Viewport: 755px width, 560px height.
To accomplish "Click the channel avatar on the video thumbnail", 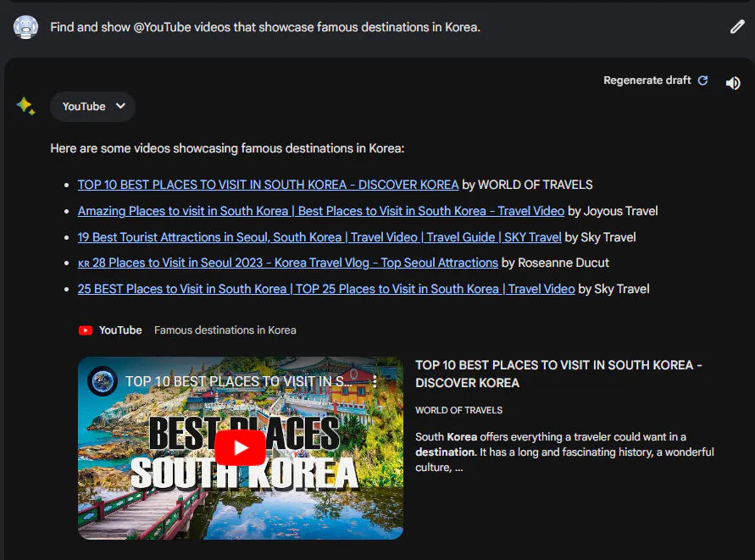I will click(x=103, y=381).
